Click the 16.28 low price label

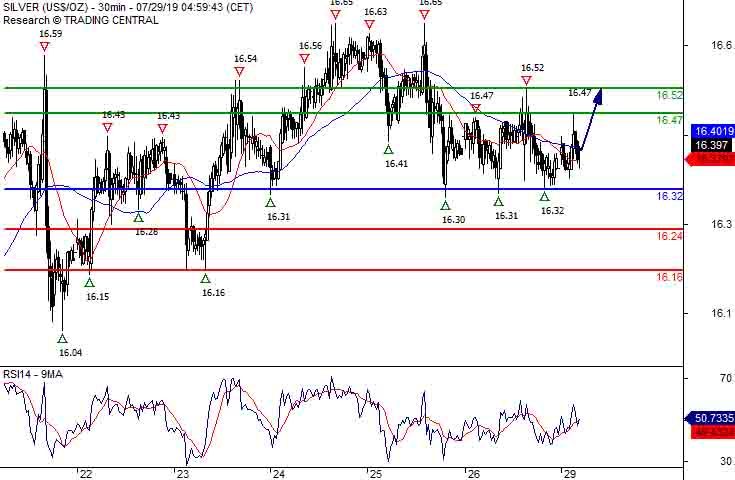[147, 232]
